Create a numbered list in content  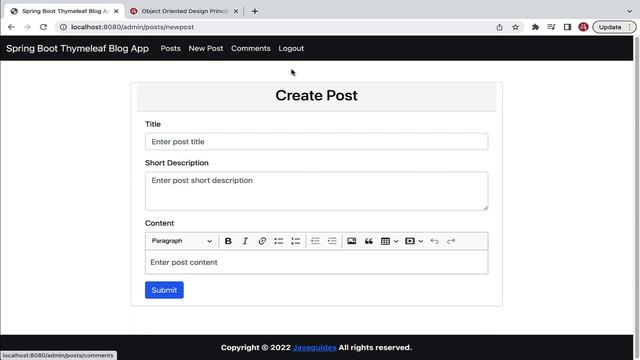click(296, 241)
